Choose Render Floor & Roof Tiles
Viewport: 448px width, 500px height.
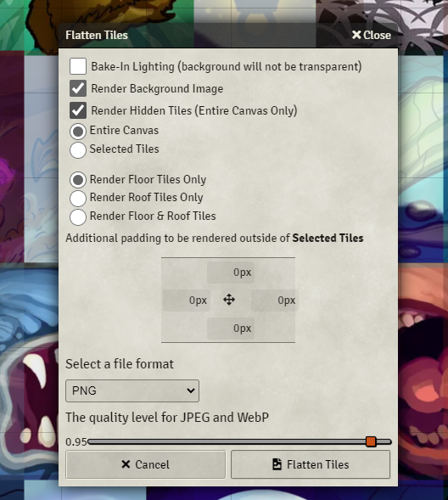point(78,216)
